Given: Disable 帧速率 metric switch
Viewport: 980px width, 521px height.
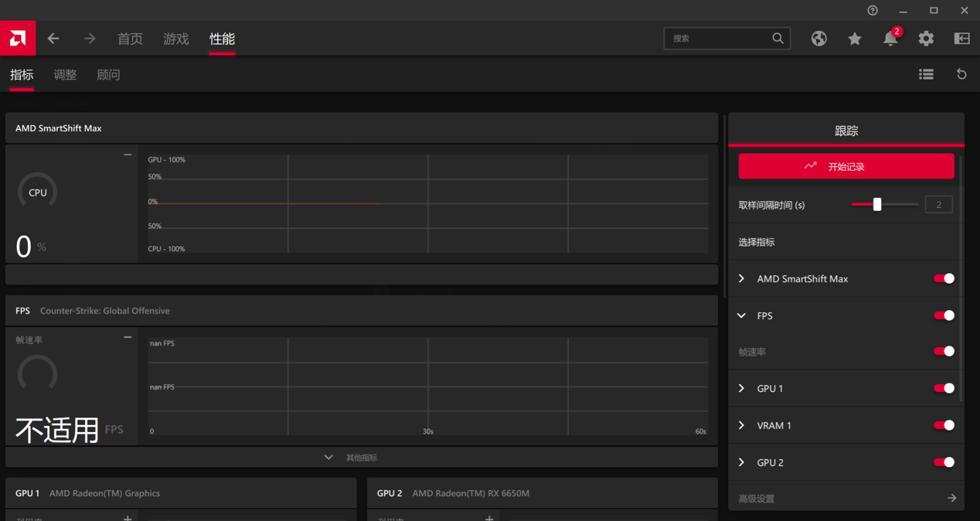Looking at the screenshot, I should click(x=944, y=351).
